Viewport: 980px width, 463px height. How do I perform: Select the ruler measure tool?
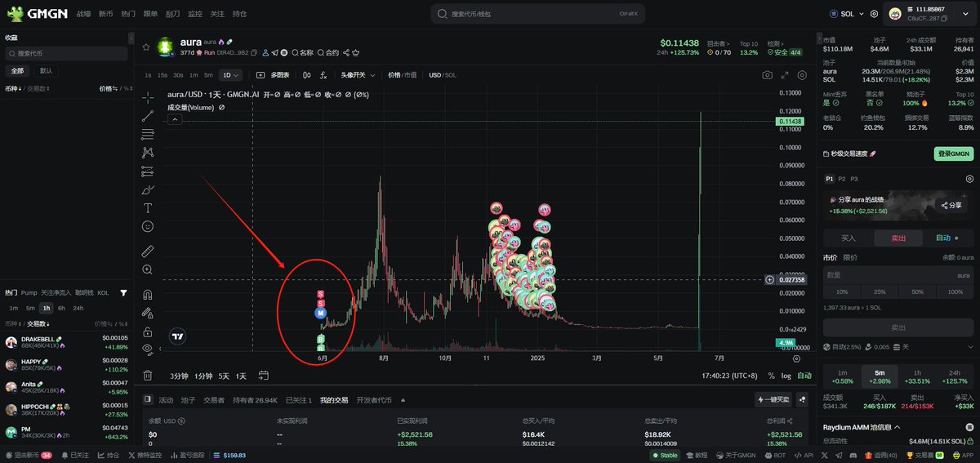(x=148, y=251)
